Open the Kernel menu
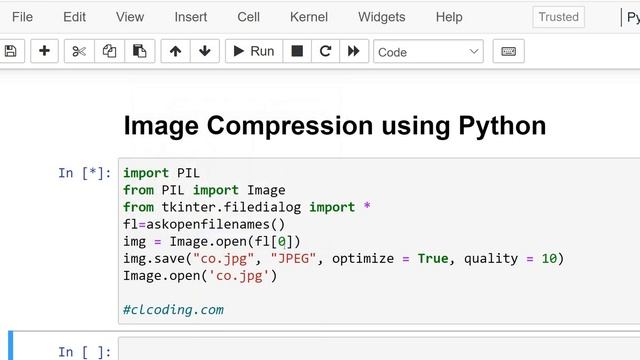Screen dimensions: 640x360 tap(309, 17)
